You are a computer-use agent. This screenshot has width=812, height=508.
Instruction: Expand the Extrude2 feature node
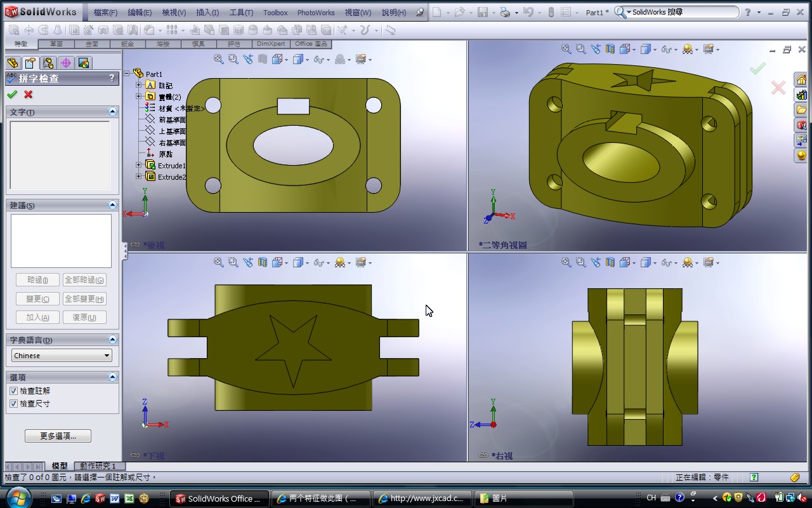(x=138, y=177)
